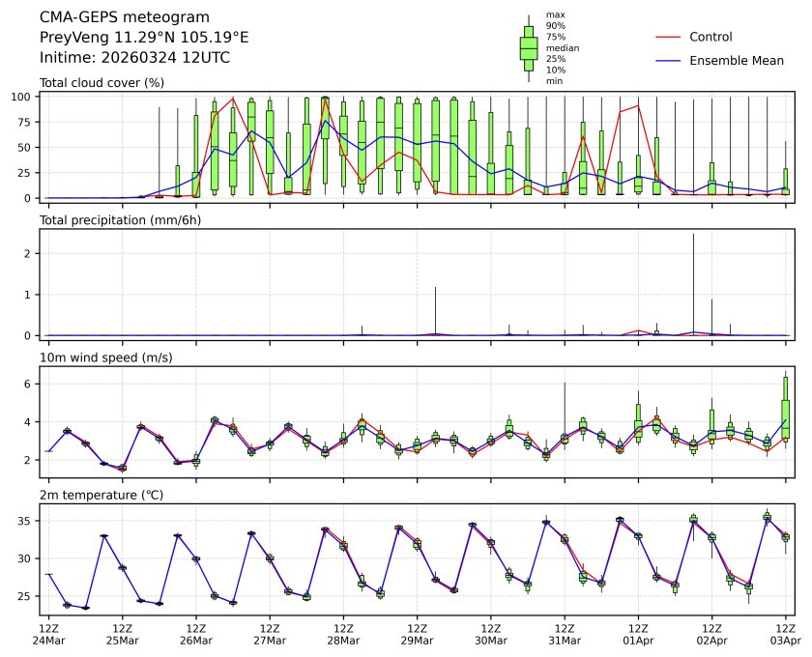Image resolution: width=812 pixels, height=657 pixels.
Task: Click the "max" label in boxplot legend
Action: point(555,15)
